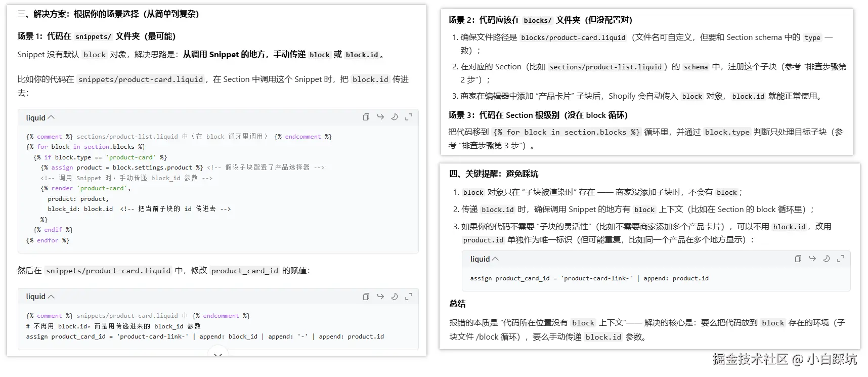Click heading 三、解决方案：根据你的场景选择
The image size is (868, 377).
click(108, 14)
